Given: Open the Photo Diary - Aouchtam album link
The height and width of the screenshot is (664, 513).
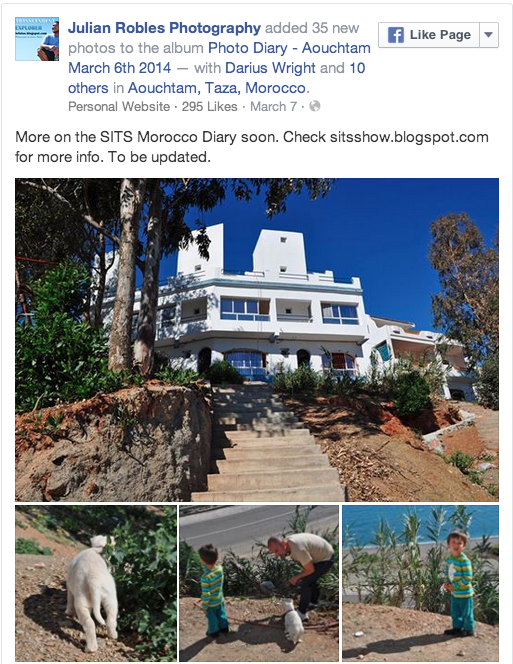Looking at the screenshot, I should (x=289, y=48).
